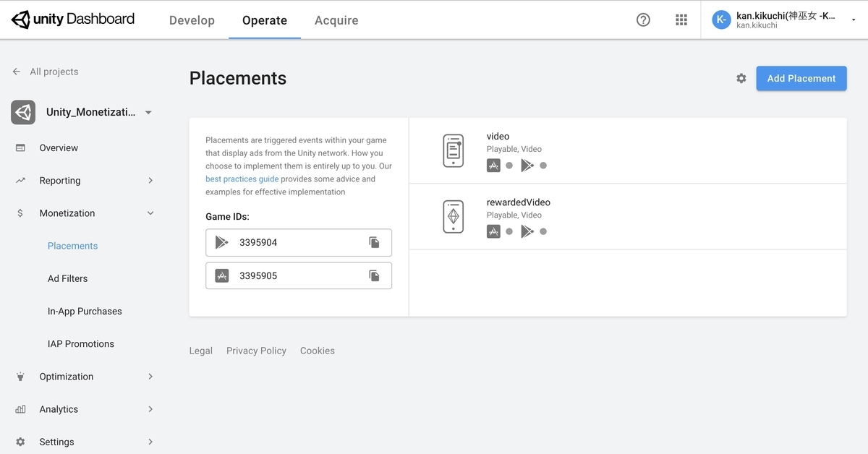Viewport: 868px width, 454px height.
Task: Switch to the Develop tab
Action: click(x=192, y=20)
